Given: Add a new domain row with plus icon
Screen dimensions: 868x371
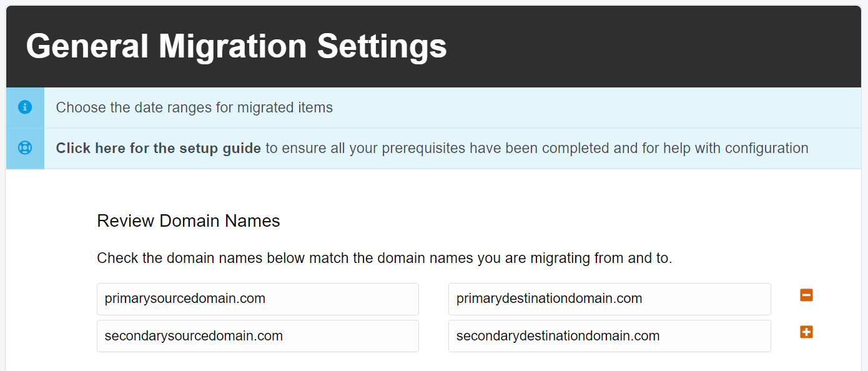Looking at the screenshot, I should coord(806,332).
